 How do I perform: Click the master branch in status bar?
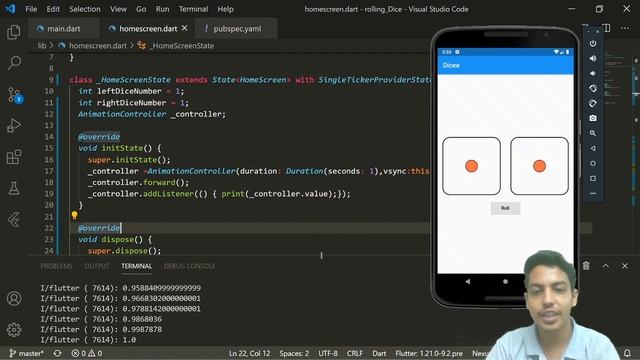(x=26, y=353)
